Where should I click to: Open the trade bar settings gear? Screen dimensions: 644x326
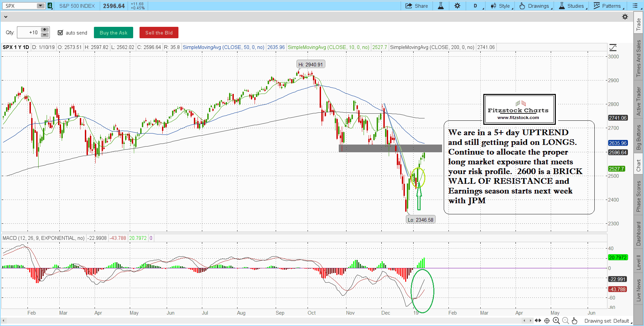point(625,17)
